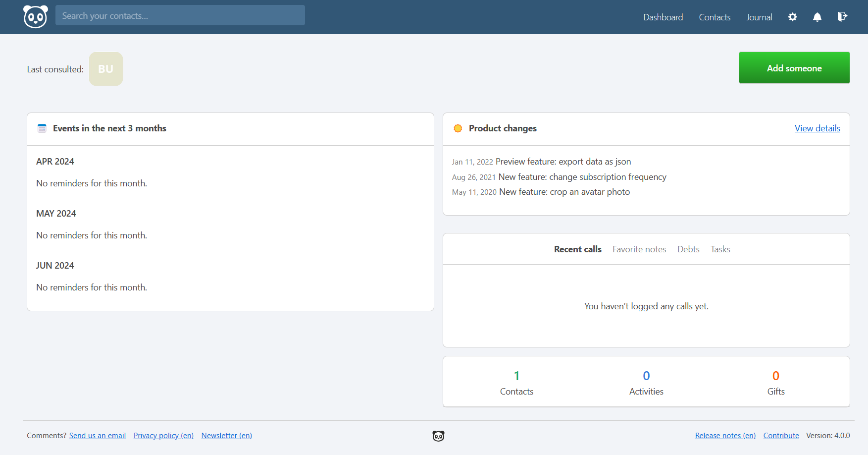Click the calendar icon beside Events heading
868x455 pixels.
42,128
